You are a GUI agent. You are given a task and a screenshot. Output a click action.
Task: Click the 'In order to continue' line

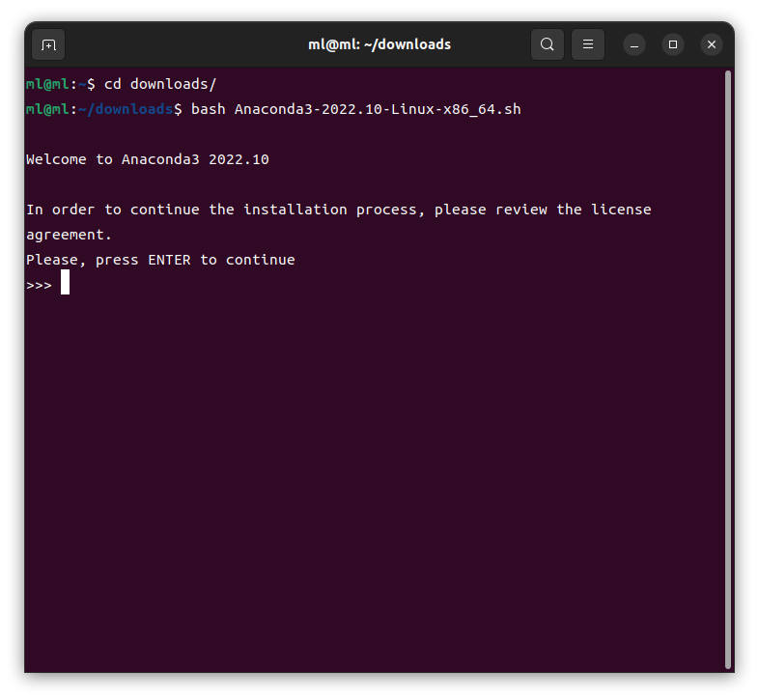coord(339,210)
